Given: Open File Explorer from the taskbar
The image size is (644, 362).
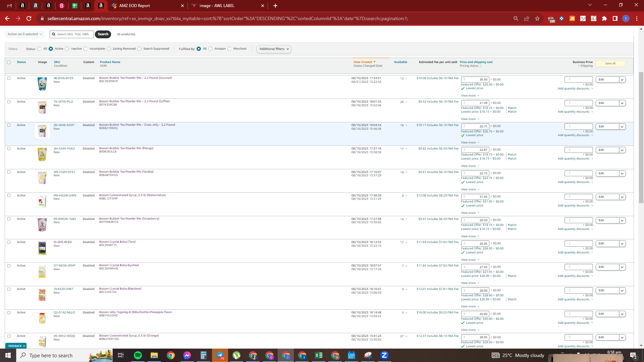Looking at the screenshot, I should pos(154,355).
